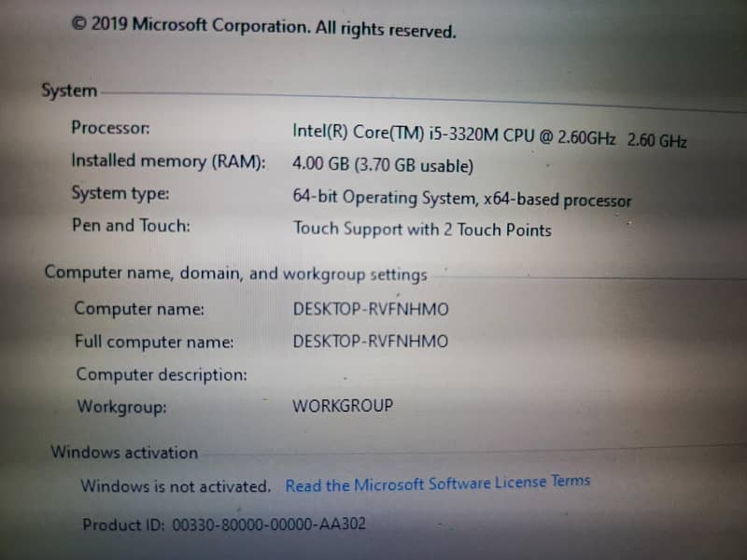Viewport: 747px width, 560px height.
Task: Select the Product ID 00330-80000-00000-AA302
Action: [x=224, y=525]
